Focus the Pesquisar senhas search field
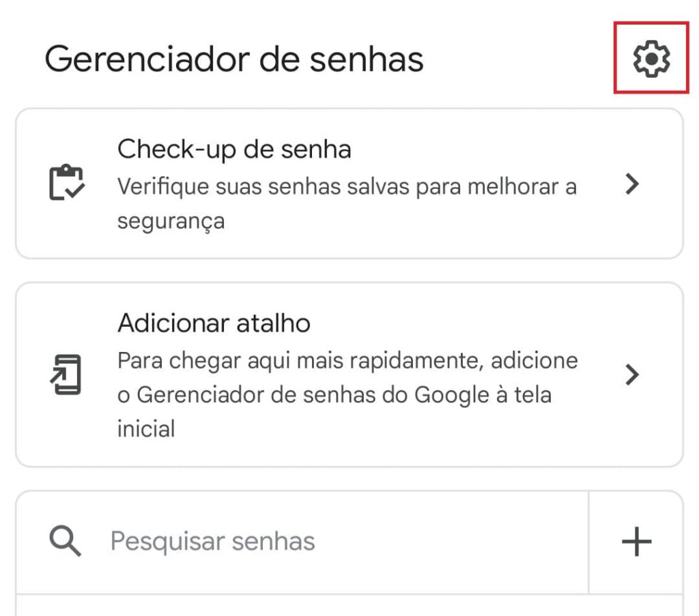699x616 pixels. pyautogui.click(x=212, y=542)
